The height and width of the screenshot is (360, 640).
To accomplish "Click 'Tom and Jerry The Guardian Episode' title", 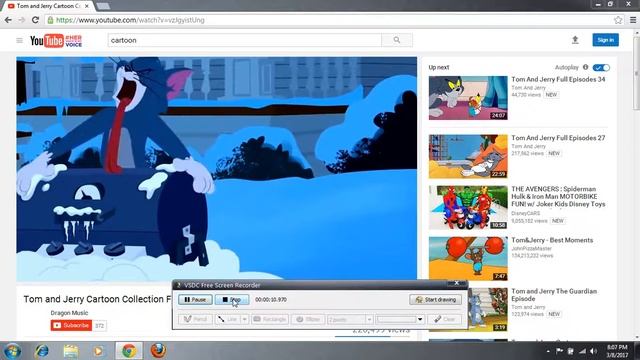I will 554,295.
